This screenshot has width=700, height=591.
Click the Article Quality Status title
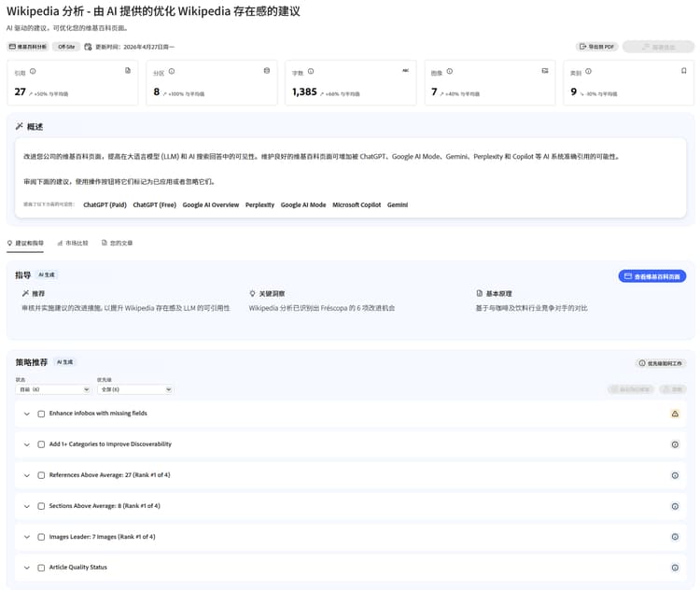(78, 568)
